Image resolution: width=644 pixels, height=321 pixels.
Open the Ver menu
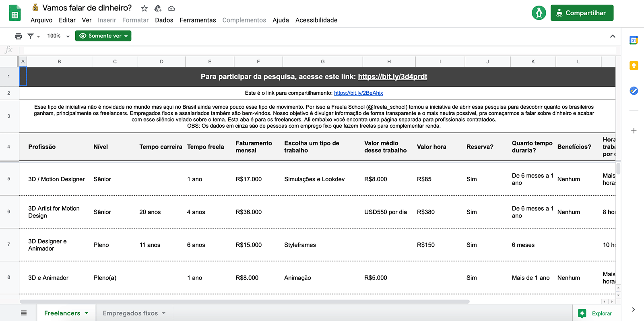(x=87, y=20)
